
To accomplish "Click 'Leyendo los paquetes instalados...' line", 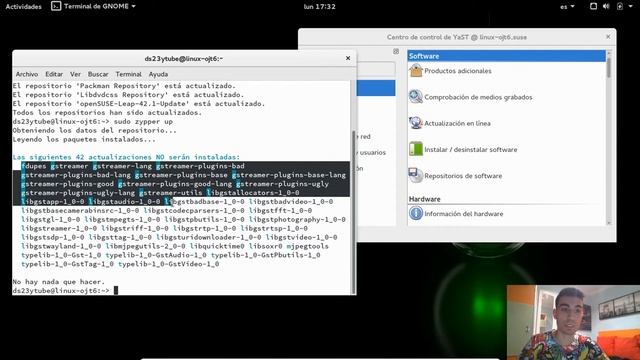I will pyautogui.click(x=84, y=139).
